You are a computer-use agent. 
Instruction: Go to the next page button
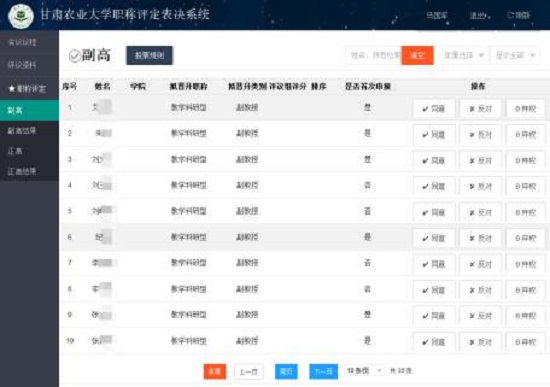(323, 371)
